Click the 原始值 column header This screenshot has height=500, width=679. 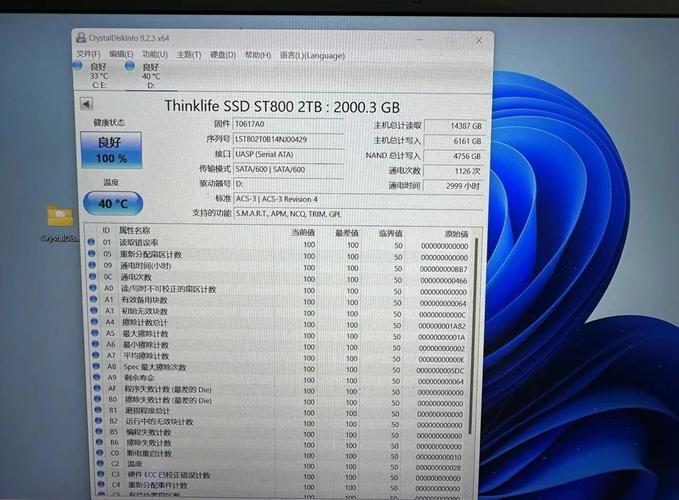pos(455,231)
